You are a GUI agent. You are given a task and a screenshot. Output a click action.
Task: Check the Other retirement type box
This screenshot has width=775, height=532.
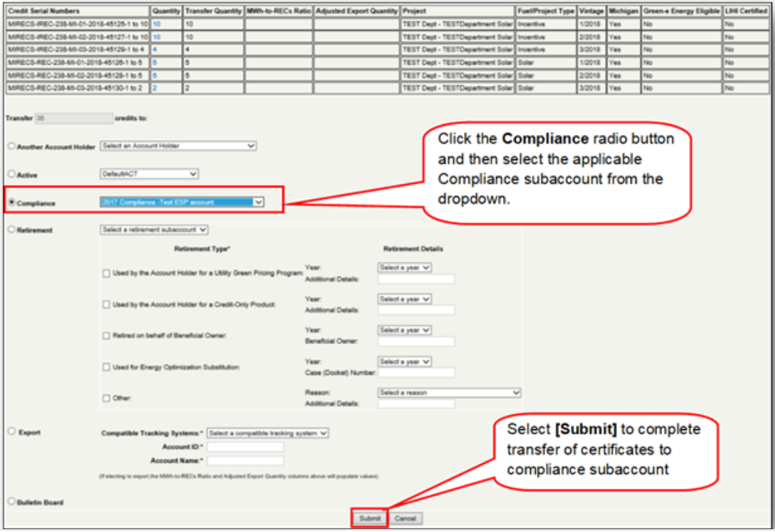106,398
